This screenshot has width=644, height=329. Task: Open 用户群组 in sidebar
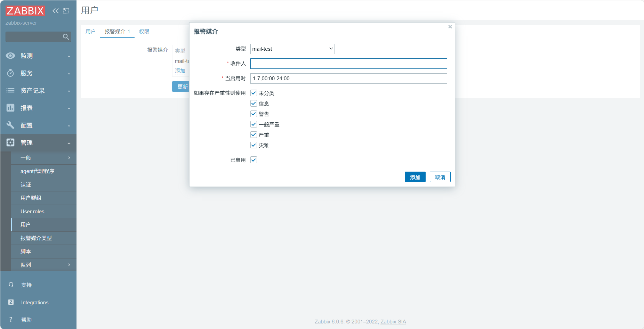[43, 198]
